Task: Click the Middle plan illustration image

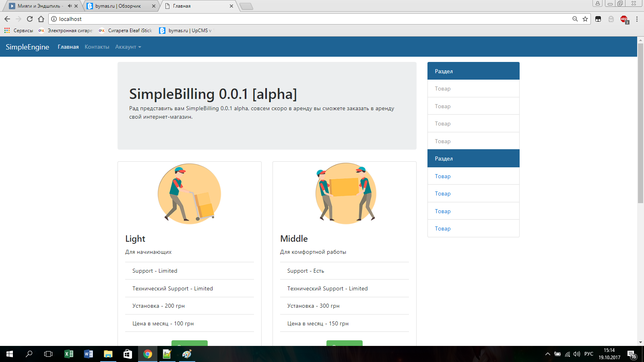Action: [345, 193]
